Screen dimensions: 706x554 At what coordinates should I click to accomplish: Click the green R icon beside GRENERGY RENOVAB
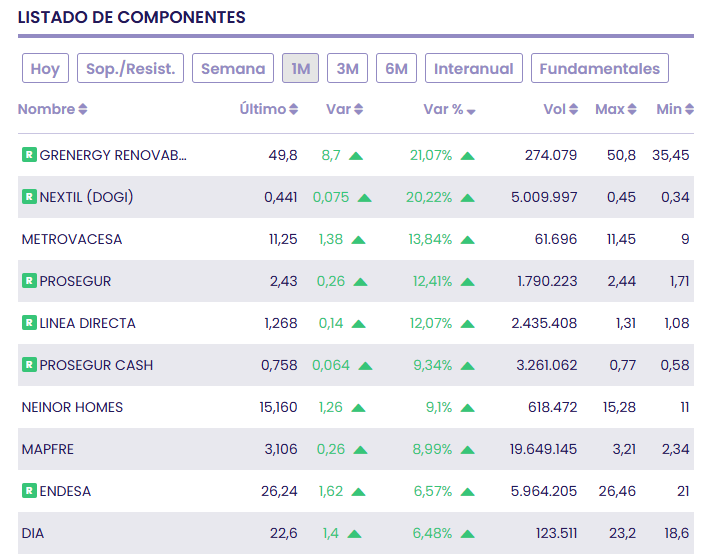(x=29, y=155)
